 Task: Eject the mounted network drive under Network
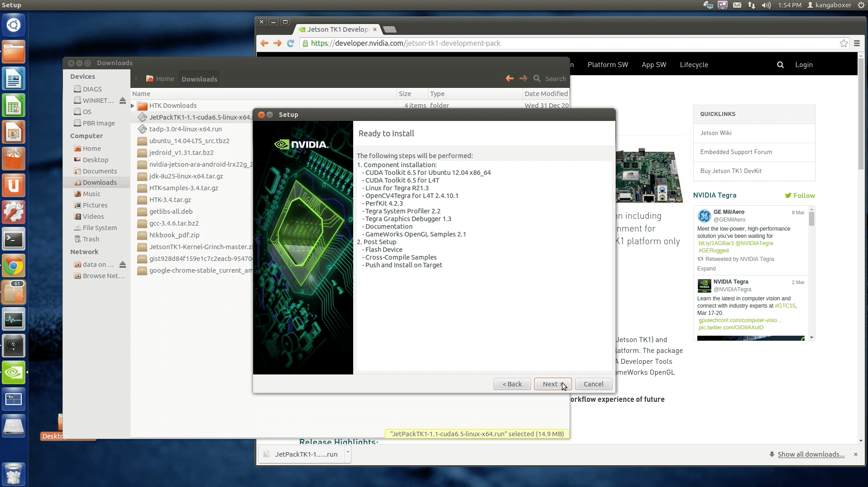123,265
